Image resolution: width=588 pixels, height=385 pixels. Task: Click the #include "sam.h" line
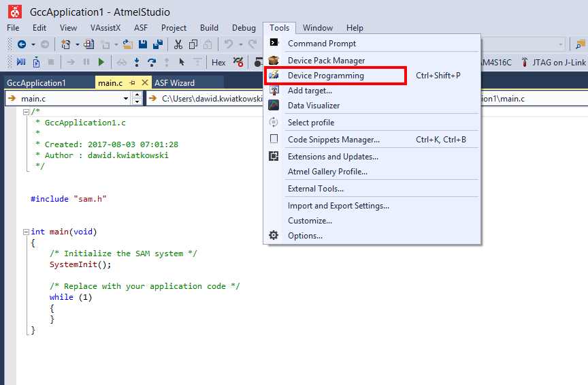tap(68, 199)
